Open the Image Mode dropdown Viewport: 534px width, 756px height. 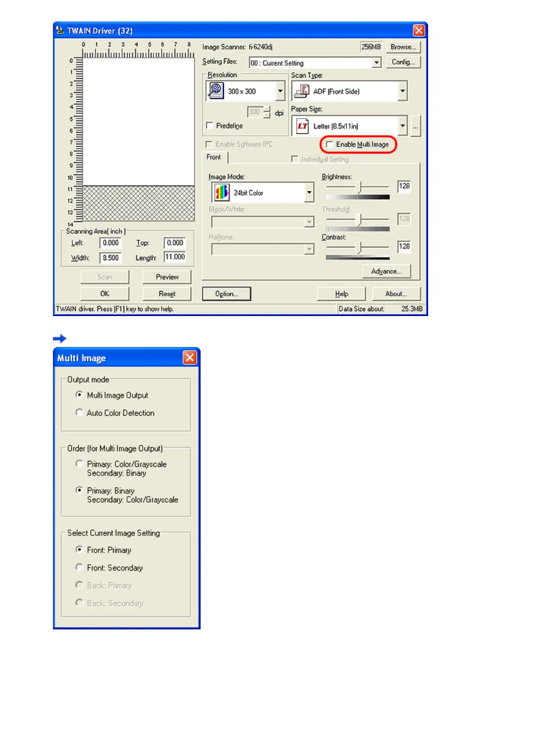[309, 193]
